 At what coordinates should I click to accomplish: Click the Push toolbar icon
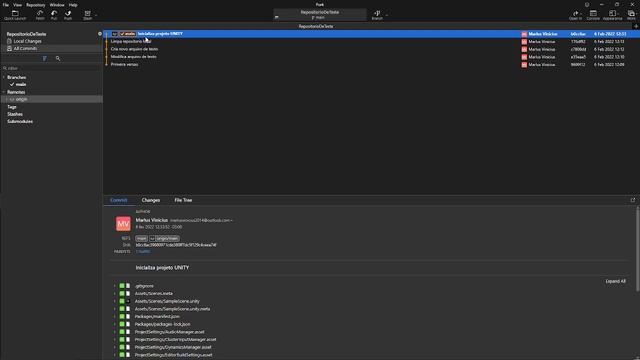(68, 13)
